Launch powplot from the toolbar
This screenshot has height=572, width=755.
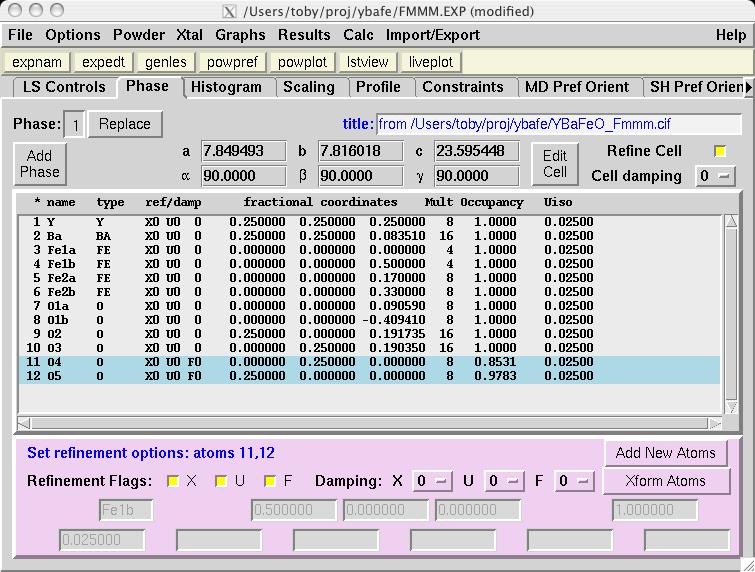[x=302, y=62]
